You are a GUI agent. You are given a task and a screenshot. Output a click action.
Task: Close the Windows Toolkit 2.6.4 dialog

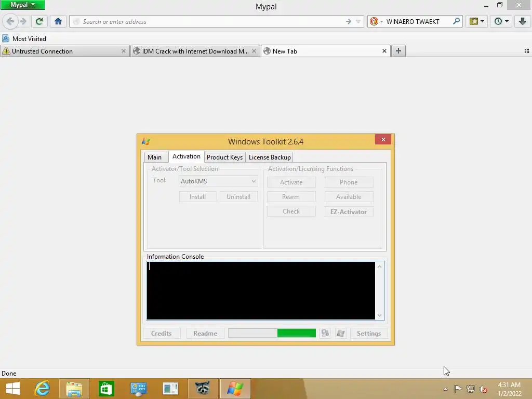383,139
